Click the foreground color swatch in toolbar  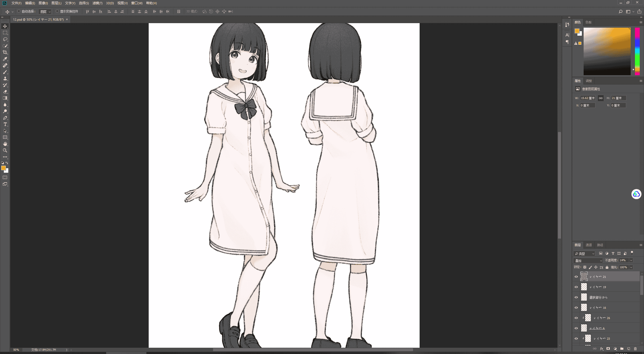pos(3,168)
